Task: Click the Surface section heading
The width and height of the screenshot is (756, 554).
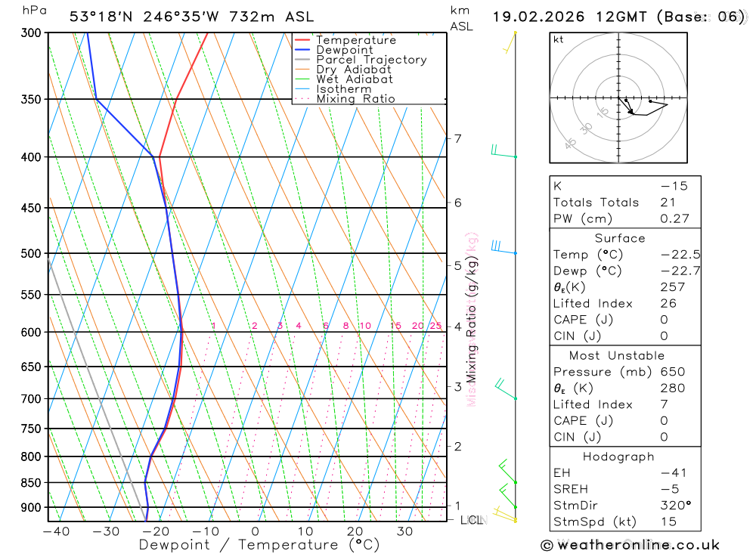Action: pyautogui.click(x=620, y=238)
